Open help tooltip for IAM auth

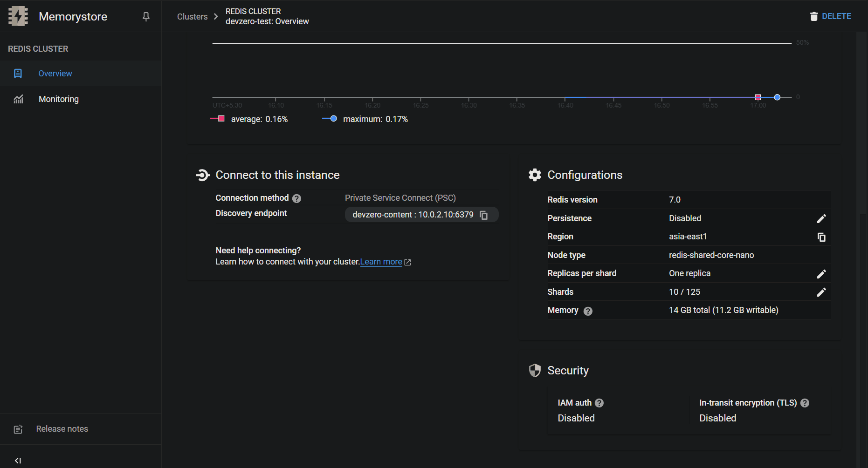[599, 403]
